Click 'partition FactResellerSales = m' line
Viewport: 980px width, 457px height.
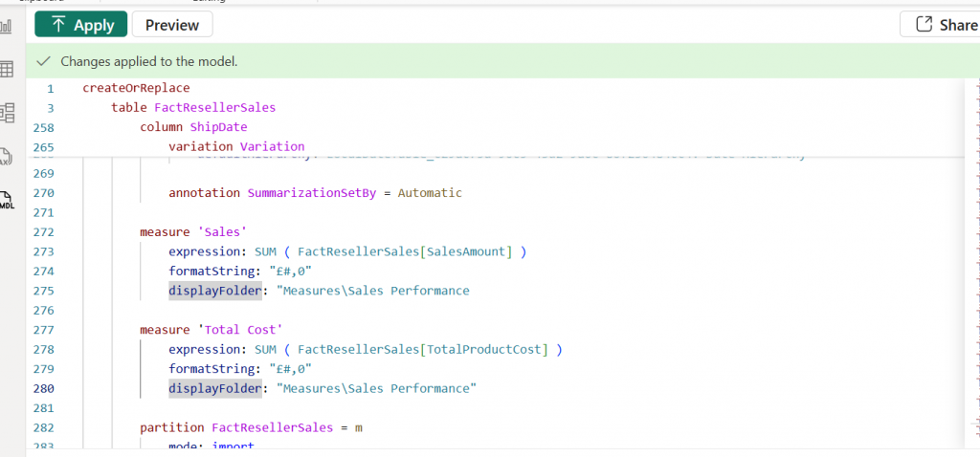(x=251, y=427)
